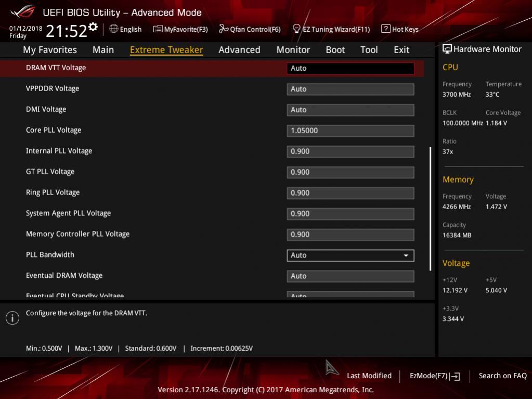
Task: Click the 01/12/2018 date text
Action: click(x=26, y=29)
